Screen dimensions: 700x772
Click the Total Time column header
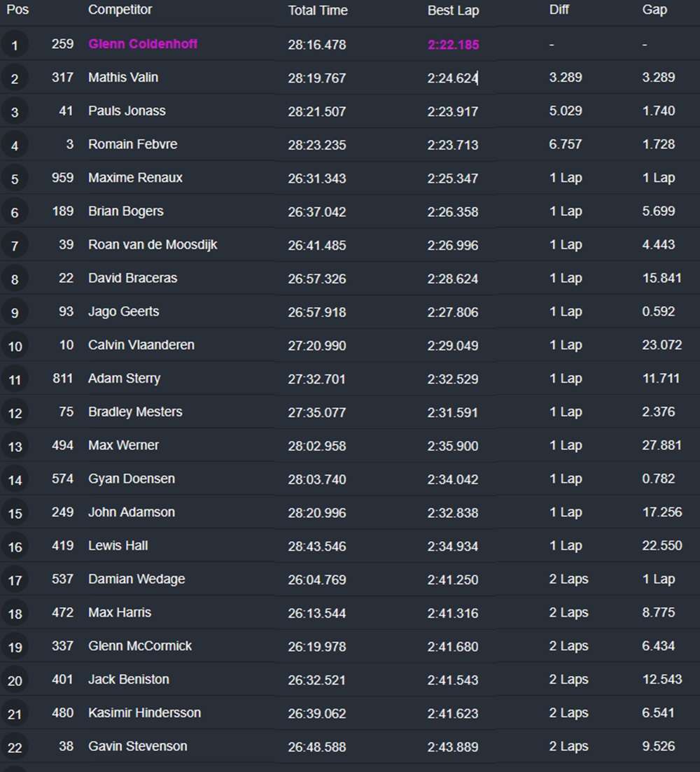pyautogui.click(x=318, y=10)
